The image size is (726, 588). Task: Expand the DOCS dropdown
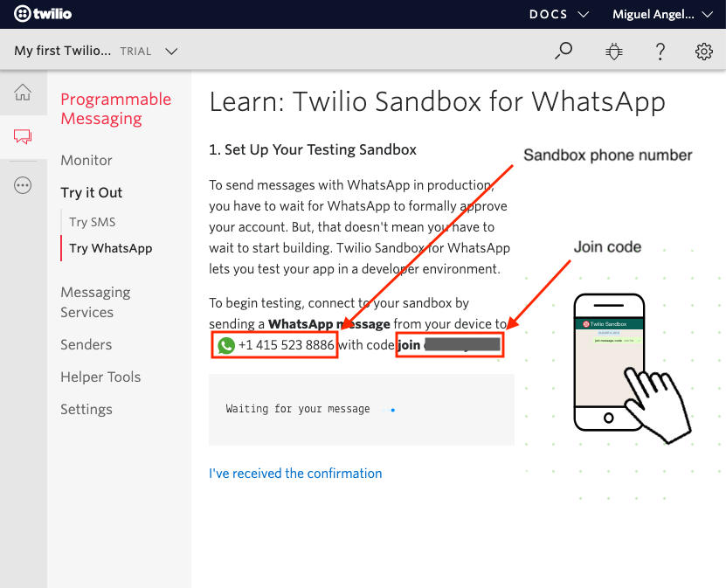[x=559, y=14]
